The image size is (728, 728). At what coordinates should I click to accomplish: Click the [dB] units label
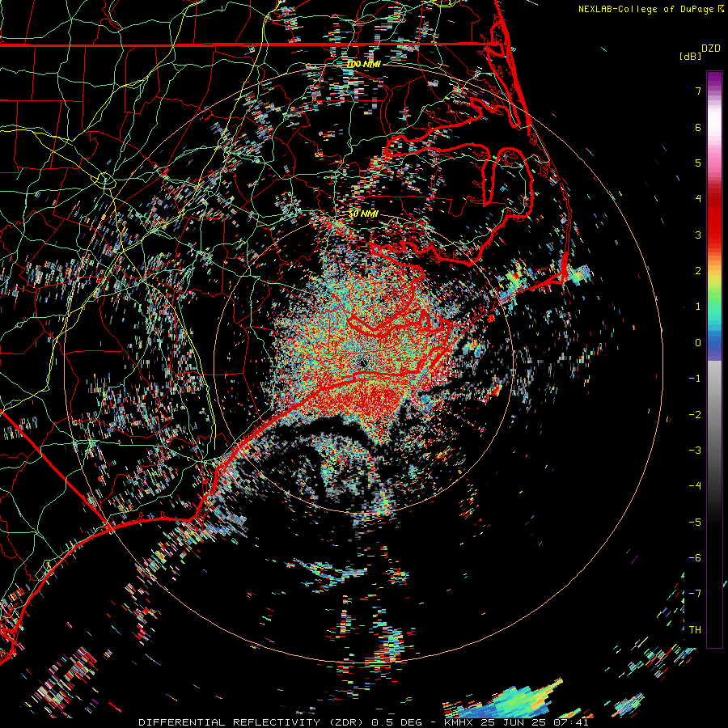tap(690, 56)
